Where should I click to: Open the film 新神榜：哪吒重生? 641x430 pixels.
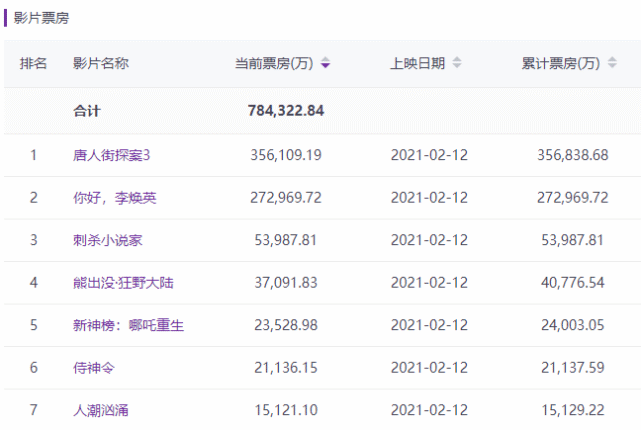tap(128, 325)
